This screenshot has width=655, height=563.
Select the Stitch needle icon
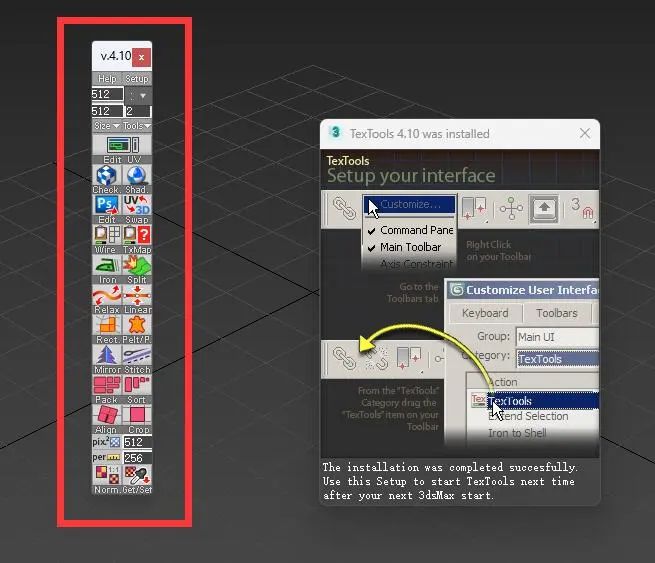(x=137, y=355)
